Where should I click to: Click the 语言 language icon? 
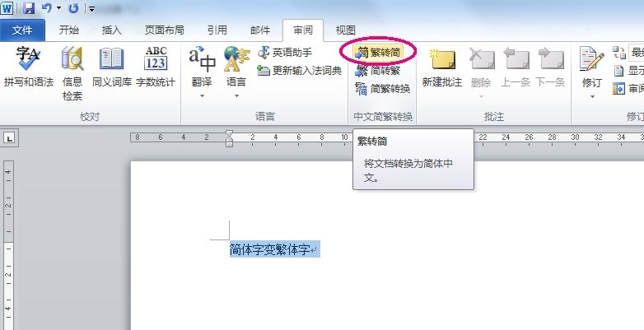point(236,59)
